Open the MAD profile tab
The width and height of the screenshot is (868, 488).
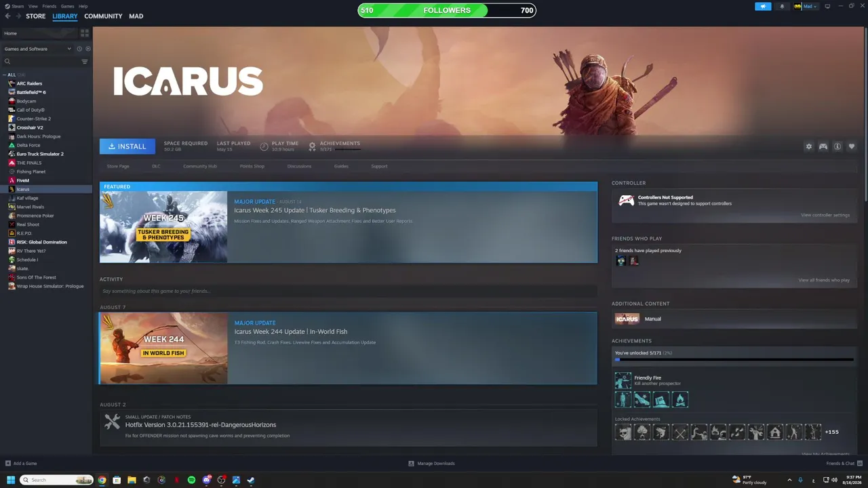click(x=136, y=16)
